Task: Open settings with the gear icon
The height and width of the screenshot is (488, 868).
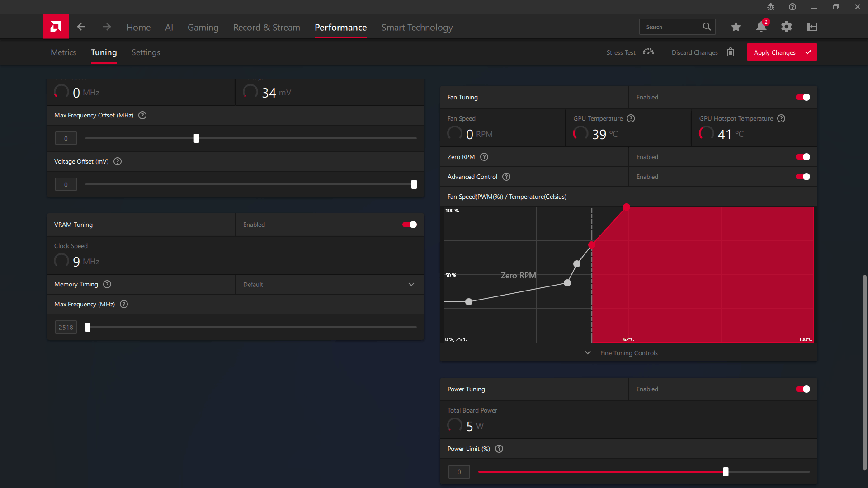Action: tap(787, 27)
